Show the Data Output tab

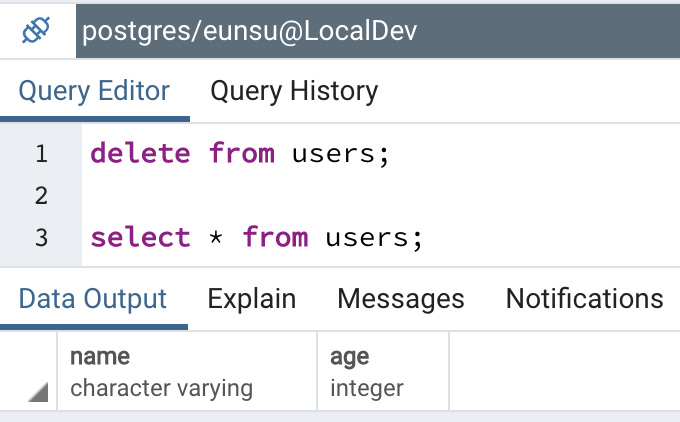click(x=93, y=299)
